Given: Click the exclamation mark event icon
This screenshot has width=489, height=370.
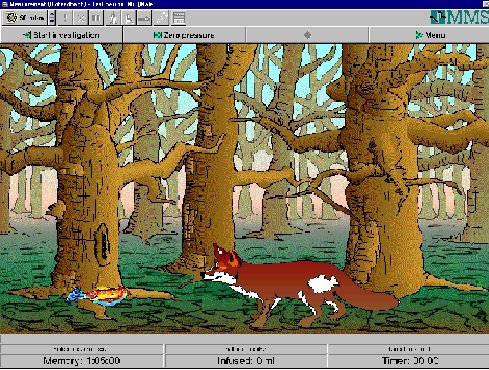Looking at the screenshot, I should pos(65,18).
